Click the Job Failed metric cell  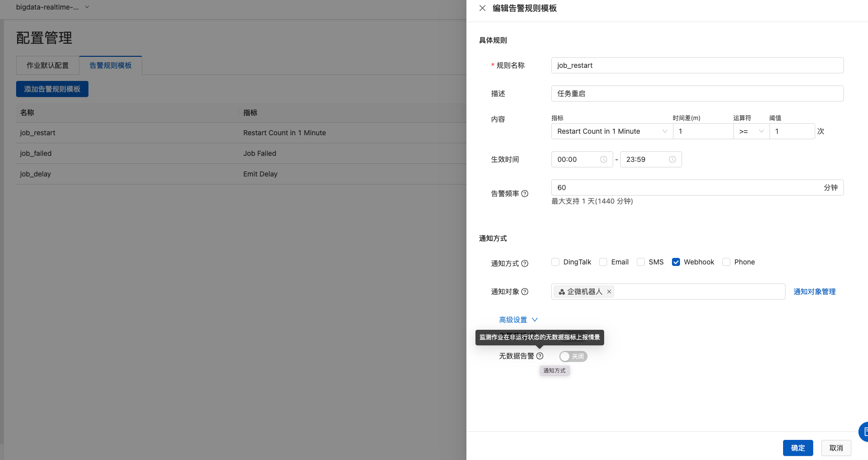[260, 153]
